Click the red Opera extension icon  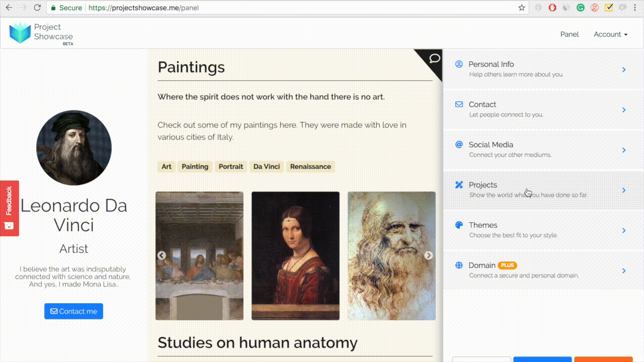[552, 8]
